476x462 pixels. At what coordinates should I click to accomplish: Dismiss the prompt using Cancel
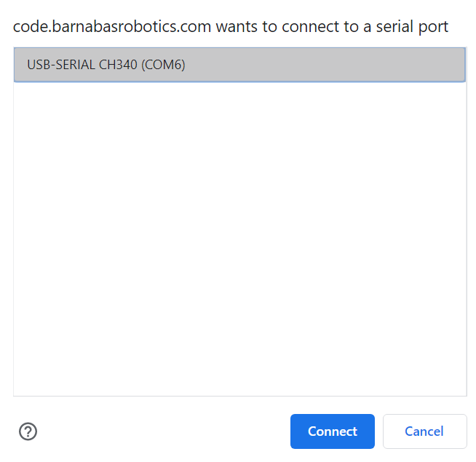[x=424, y=431]
